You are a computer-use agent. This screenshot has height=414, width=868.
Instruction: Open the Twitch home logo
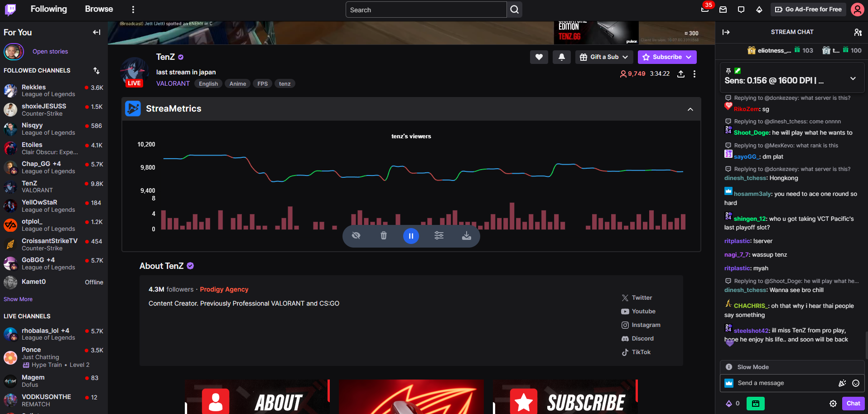[10, 9]
